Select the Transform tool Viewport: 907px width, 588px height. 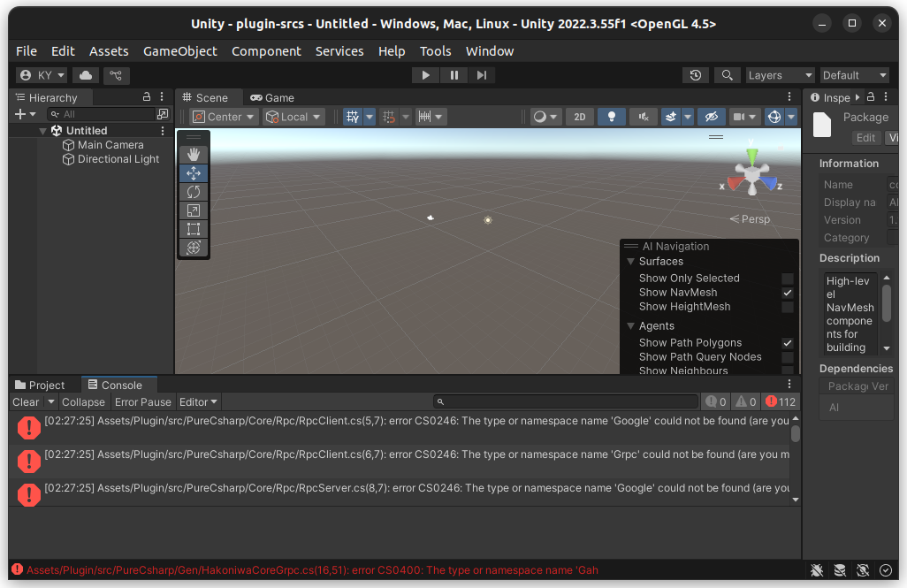[194, 247]
